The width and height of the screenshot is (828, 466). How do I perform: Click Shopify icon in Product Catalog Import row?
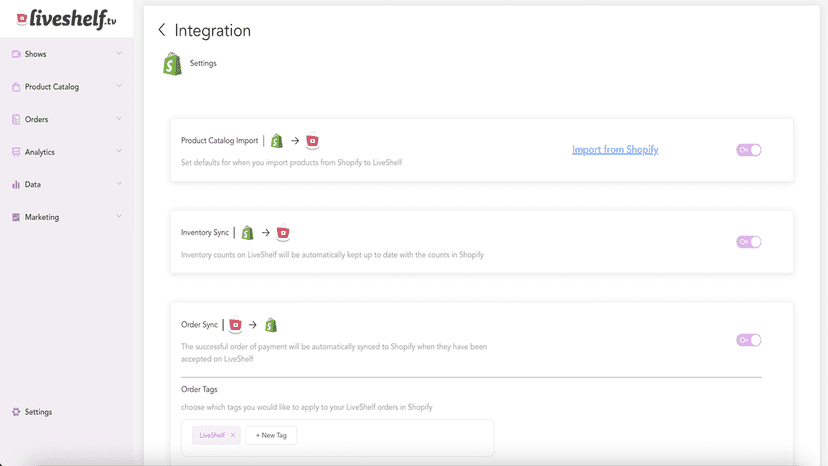(277, 141)
